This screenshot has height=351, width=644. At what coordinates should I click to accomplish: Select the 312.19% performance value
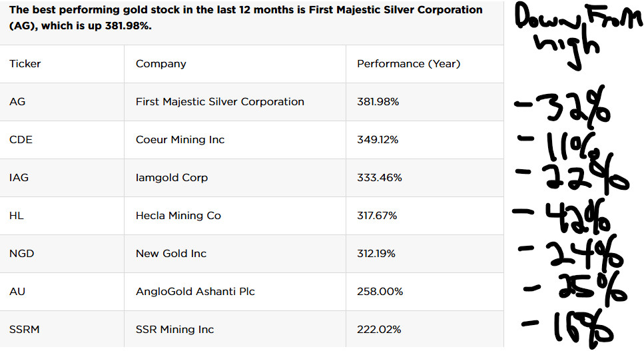(376, 254)
